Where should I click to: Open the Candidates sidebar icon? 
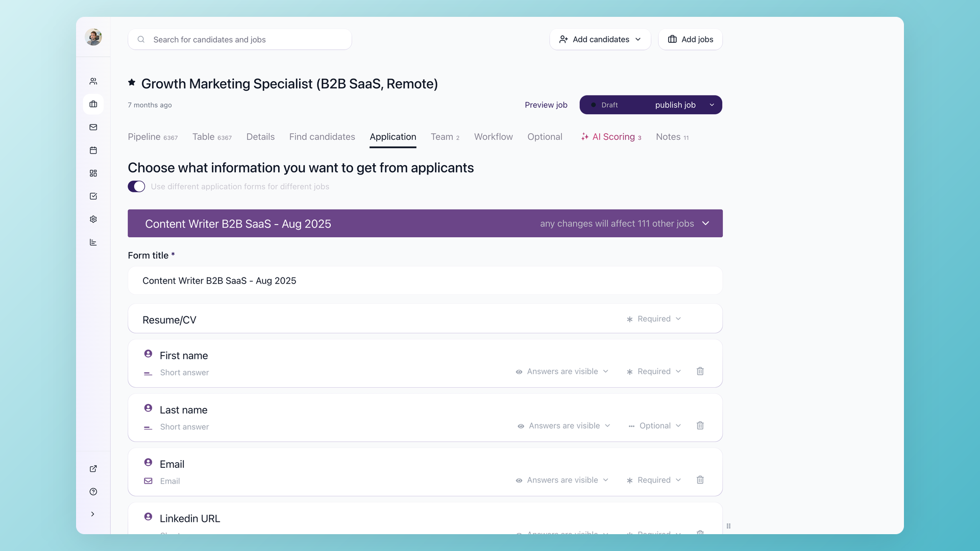pos(93,81)
